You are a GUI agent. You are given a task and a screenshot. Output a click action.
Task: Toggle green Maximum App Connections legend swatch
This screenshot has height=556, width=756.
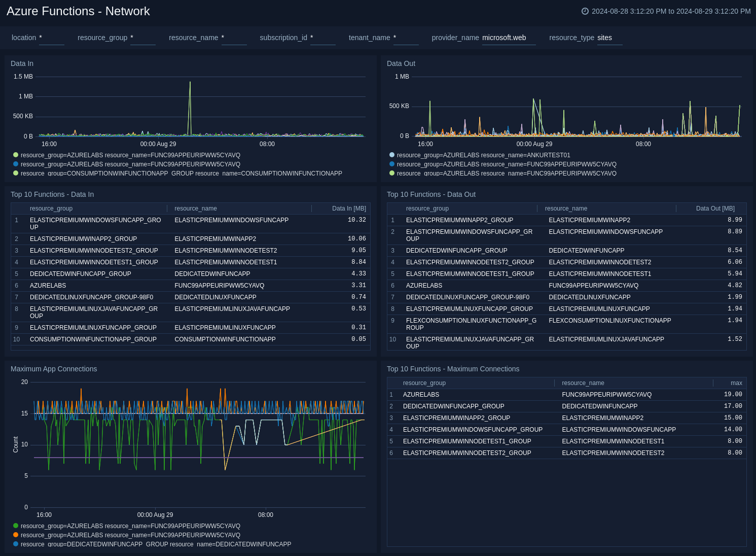tap(16, 526)
